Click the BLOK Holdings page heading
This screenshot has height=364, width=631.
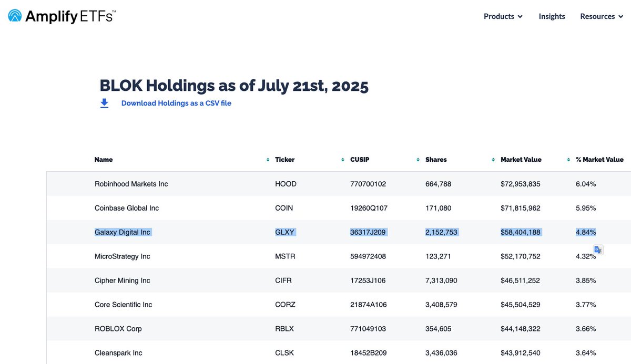click(234, 85)
